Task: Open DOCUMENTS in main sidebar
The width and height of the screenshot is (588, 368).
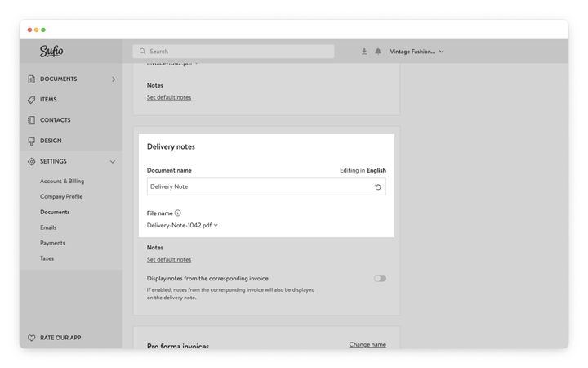Action: [x=59, y=79]
